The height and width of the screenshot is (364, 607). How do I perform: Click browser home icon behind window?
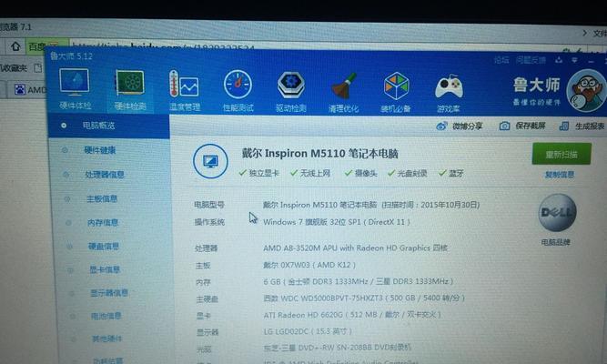coord(15,46)
